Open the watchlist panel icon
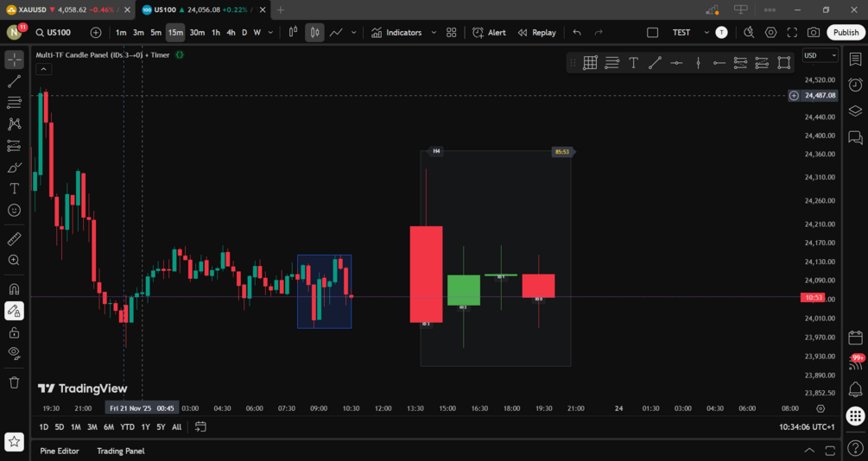 (x=855, y=60)
